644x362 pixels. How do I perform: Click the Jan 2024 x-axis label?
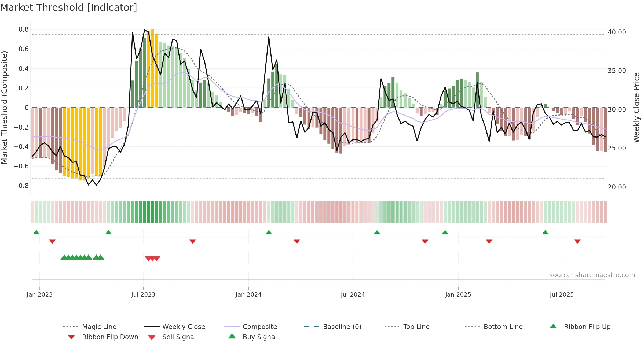[249, 294]
